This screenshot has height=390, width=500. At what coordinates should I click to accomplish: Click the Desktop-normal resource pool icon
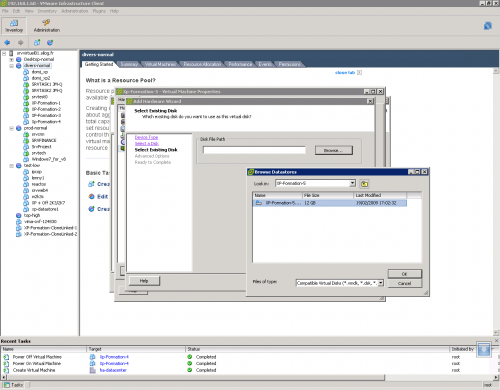point(19,59)
